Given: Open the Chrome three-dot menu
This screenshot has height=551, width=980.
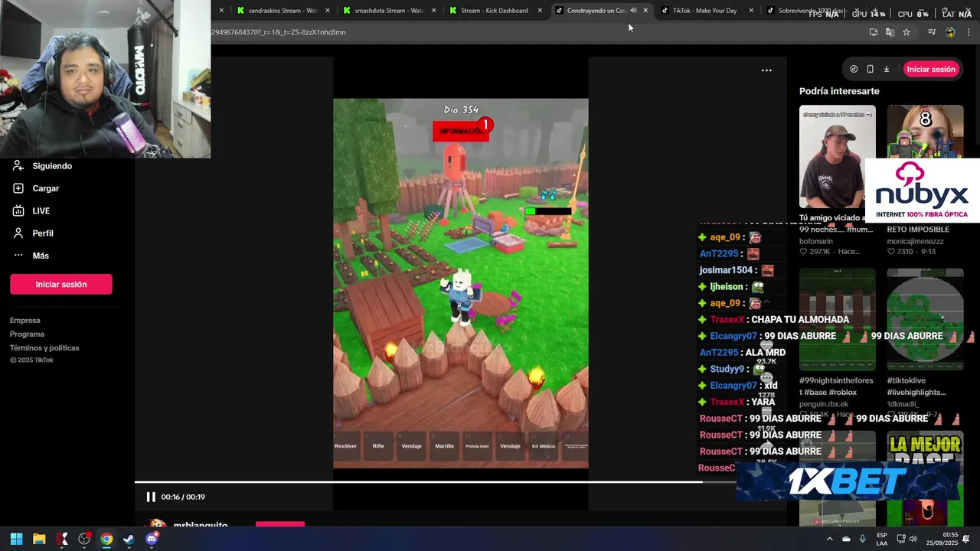Looking at the screenshot, I should coord(969,32).
